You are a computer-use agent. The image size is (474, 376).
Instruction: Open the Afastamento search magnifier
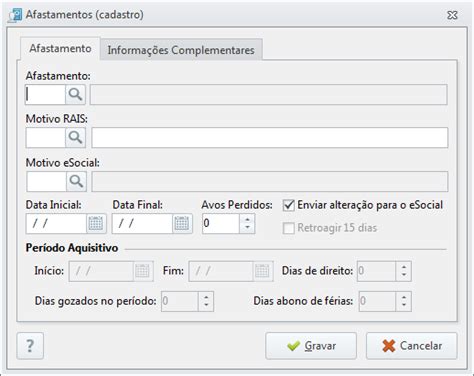coord(75,95)
